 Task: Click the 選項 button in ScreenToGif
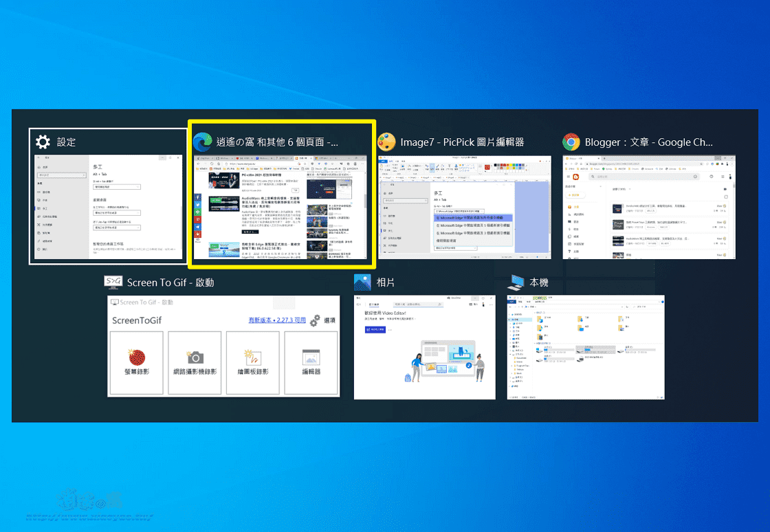pyautogui.click(x=329, y=322)
